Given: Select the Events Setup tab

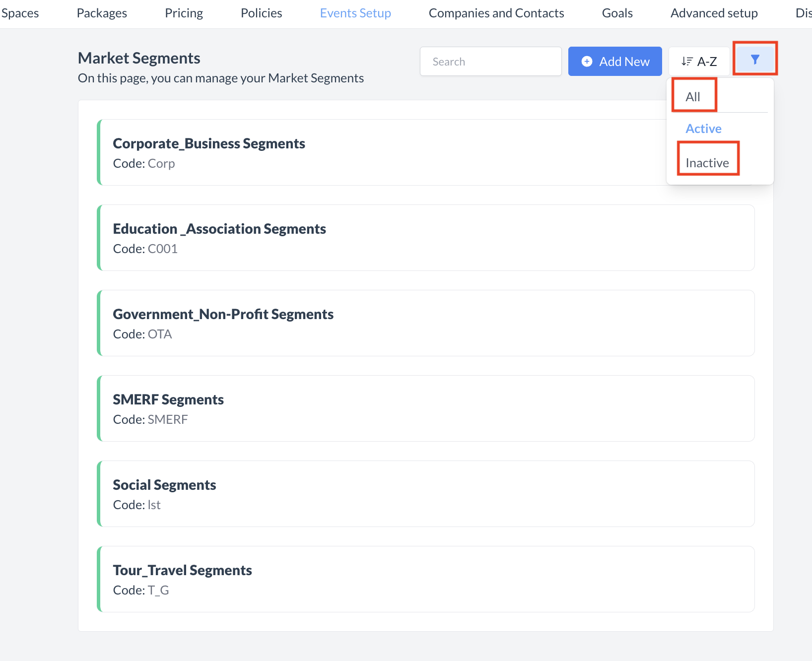Looking at the screenshot, I should click(355, 13).
